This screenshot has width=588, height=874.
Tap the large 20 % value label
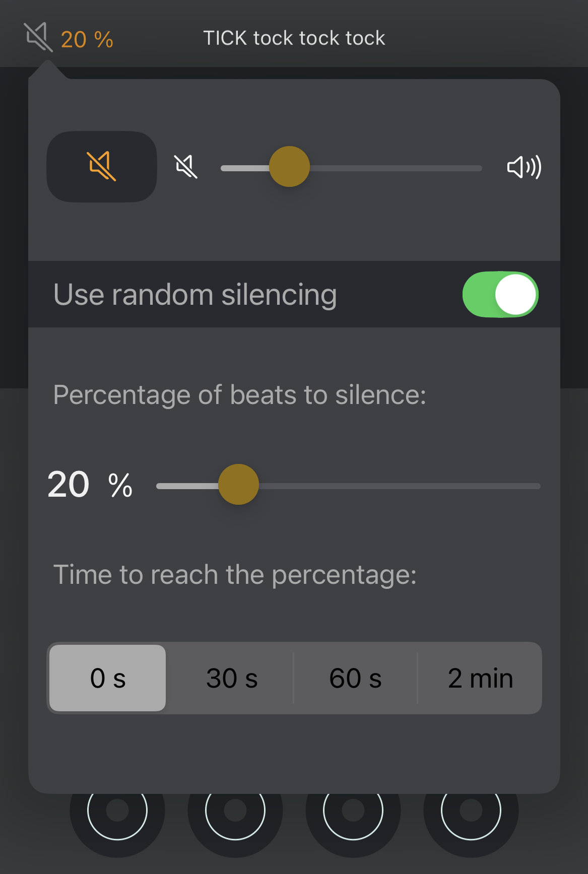click(90, 485)
